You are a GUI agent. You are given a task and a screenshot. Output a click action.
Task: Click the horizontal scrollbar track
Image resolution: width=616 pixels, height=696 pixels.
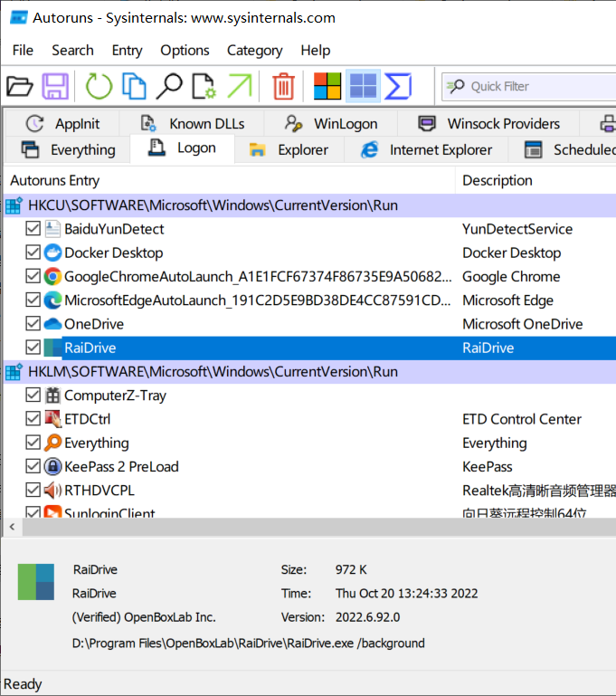[319, 527]
